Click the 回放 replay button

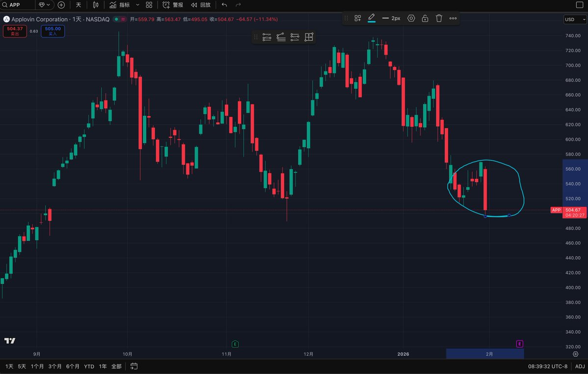pos(201,5)
